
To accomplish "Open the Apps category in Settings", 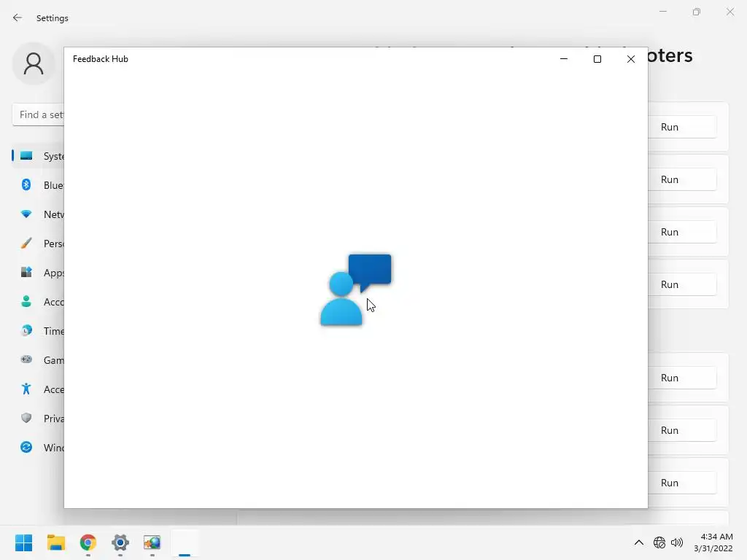I will pyautogui.click(x=38, y=273).
